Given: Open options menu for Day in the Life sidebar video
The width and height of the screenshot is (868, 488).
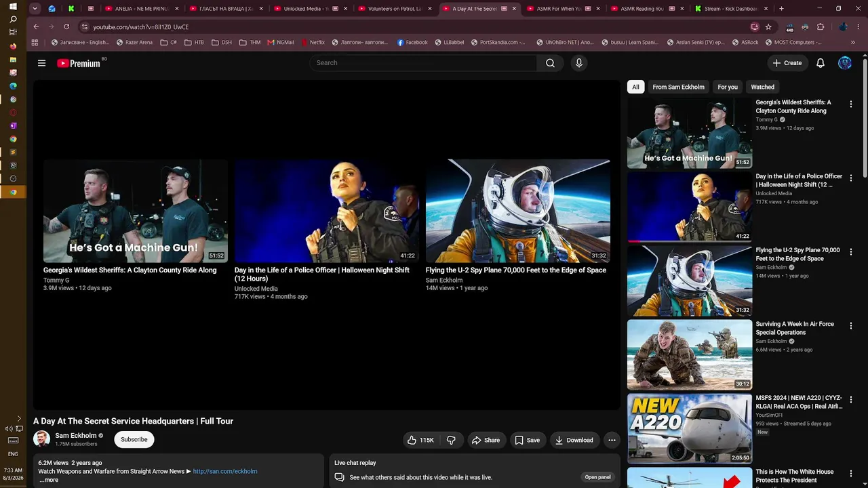Looking at the screenshot, I should click(x=851, y=178).
